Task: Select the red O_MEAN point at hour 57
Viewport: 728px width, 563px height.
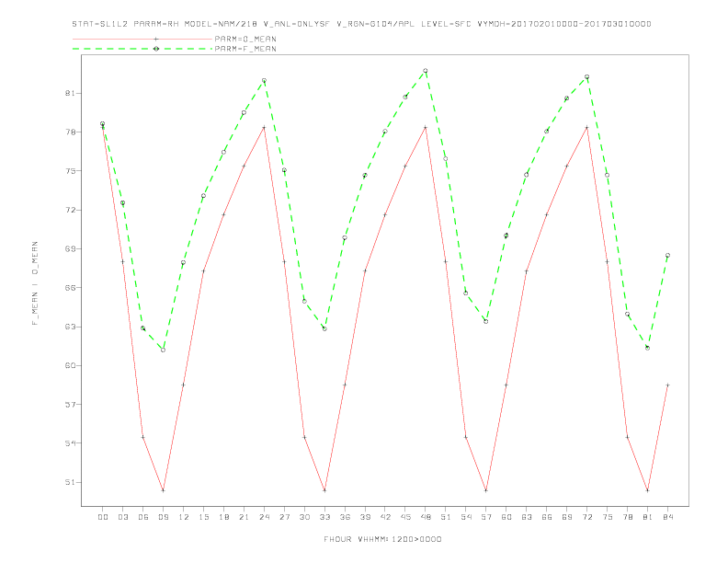Action: (486, 490)
